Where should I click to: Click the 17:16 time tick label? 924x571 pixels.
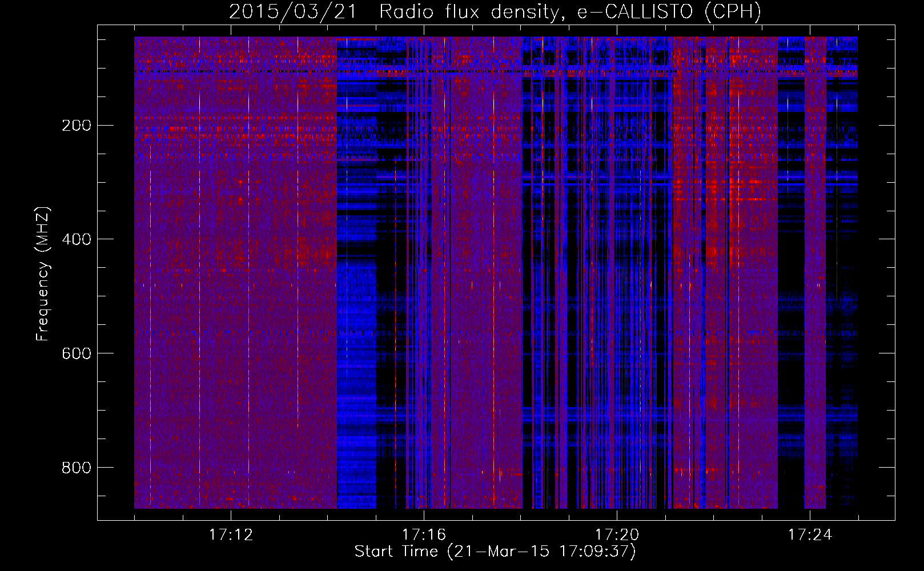[x=424, y=535]
